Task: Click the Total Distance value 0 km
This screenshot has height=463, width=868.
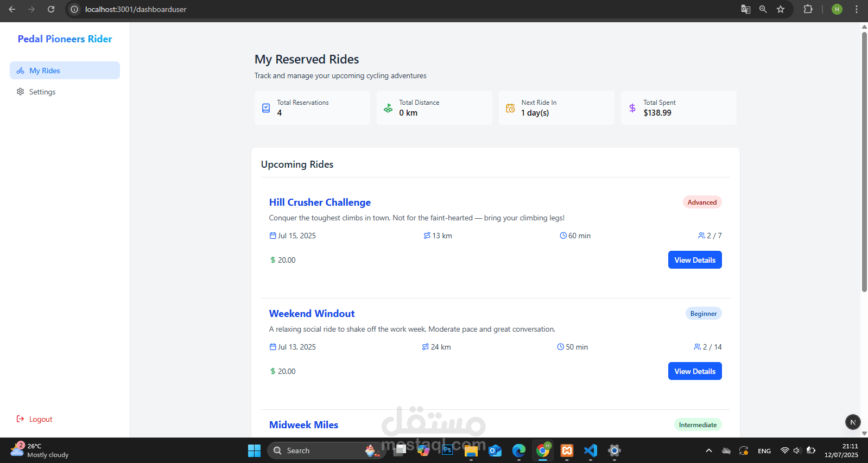Action: 408,113
